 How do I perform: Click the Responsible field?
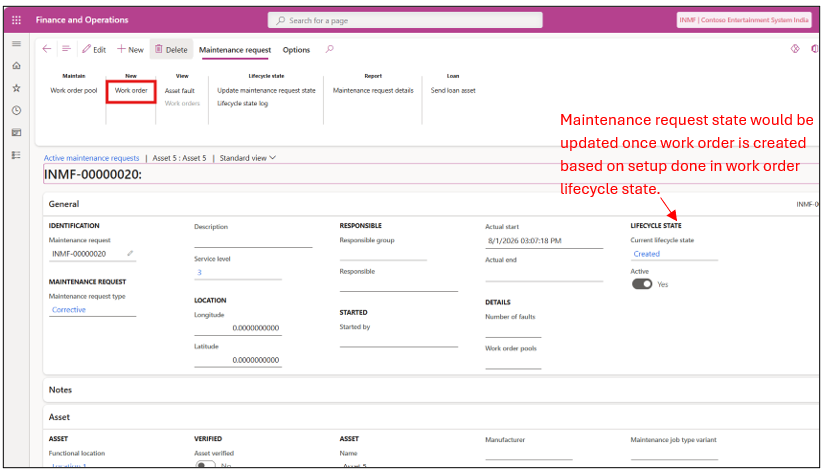tap(398, 285)
